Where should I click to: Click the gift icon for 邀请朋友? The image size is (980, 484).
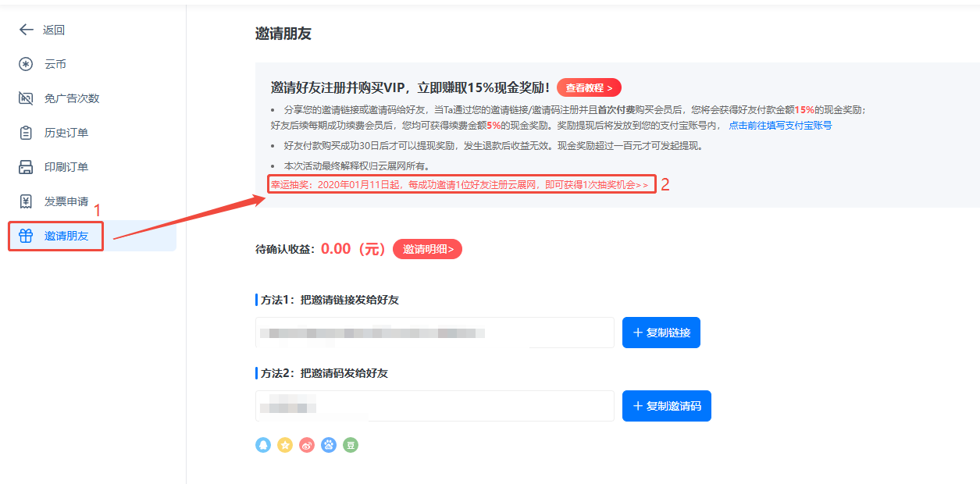click(26, 236)
